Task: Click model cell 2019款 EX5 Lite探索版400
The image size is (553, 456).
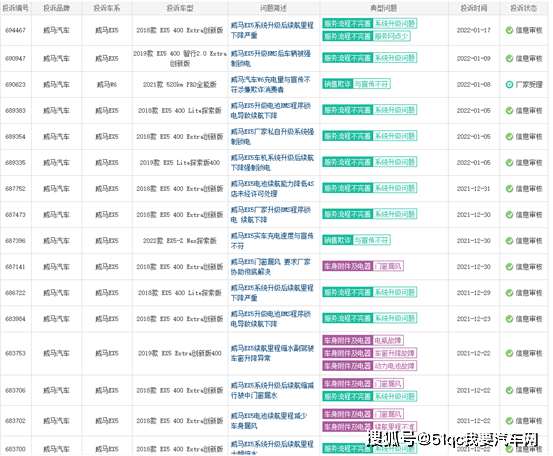Action: [x=180, y=163]
